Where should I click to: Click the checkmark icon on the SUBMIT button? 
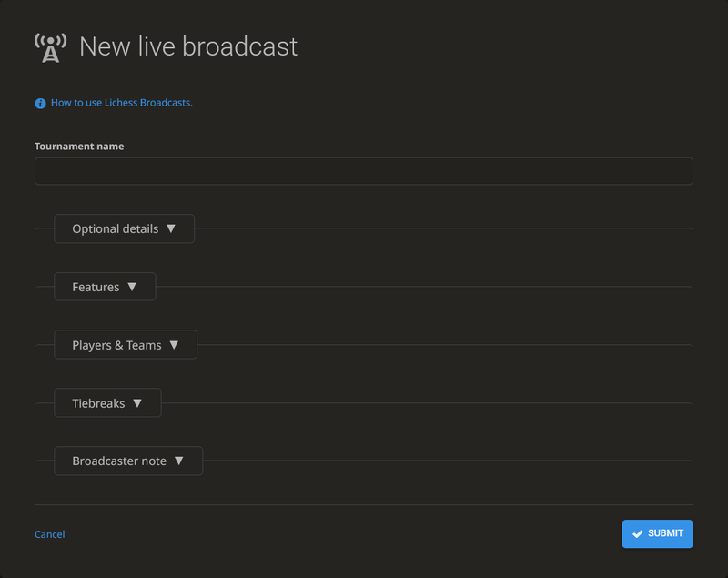click(637, 534)
